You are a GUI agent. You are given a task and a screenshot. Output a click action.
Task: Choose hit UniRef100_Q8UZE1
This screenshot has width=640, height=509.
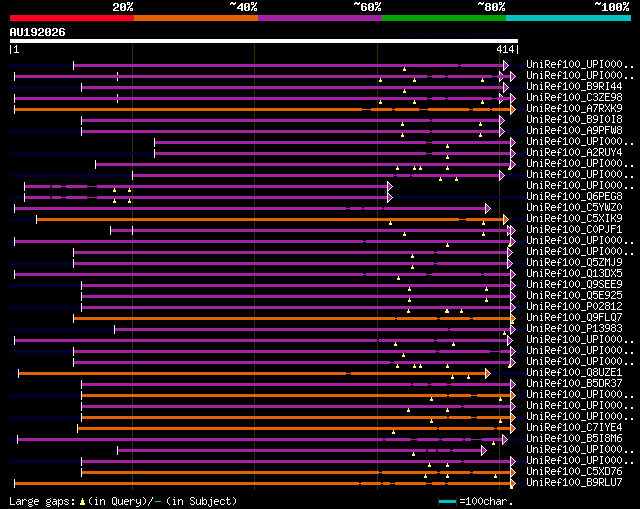[x=574, y=373]
